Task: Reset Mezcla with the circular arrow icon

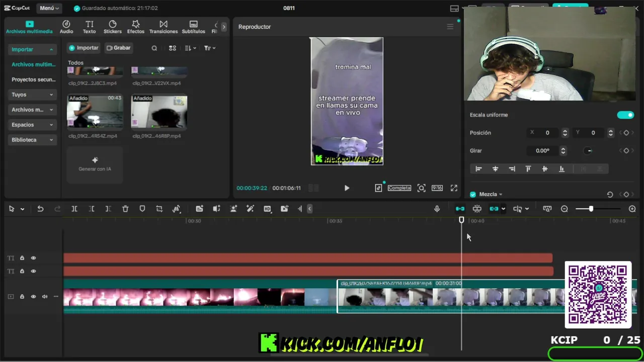Action: pyautogui.click(x=610, y=195)
